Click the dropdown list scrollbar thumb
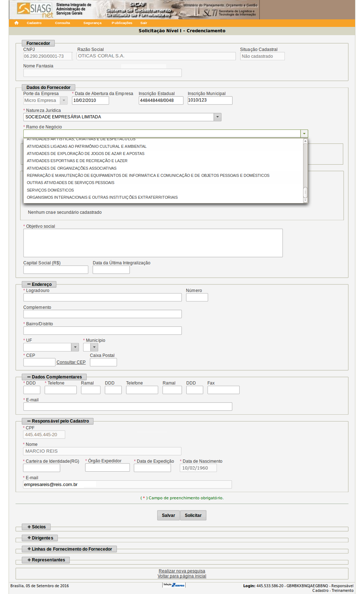This screenshot has height=594, width=364. 306,192
